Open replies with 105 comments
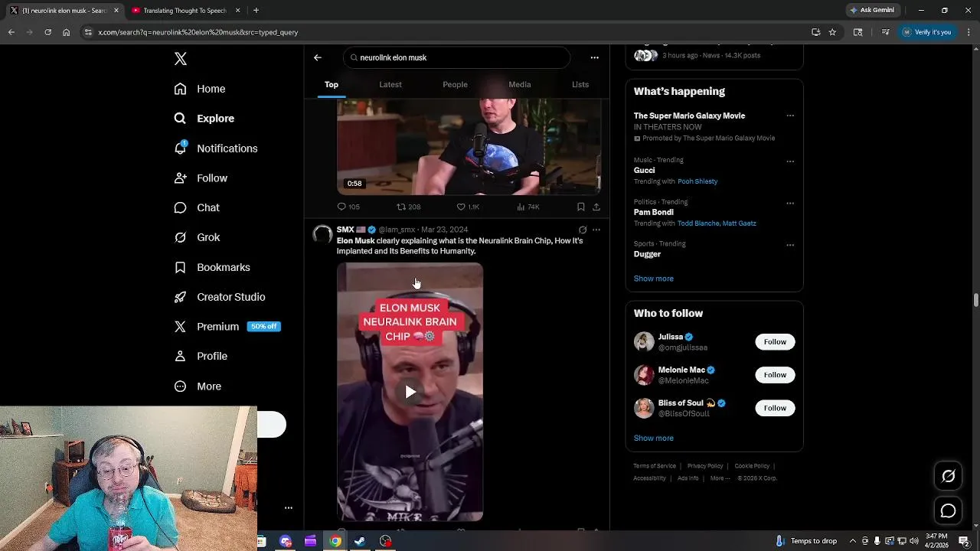The width and height of the screenshot is (980, 551). [348, 207]
